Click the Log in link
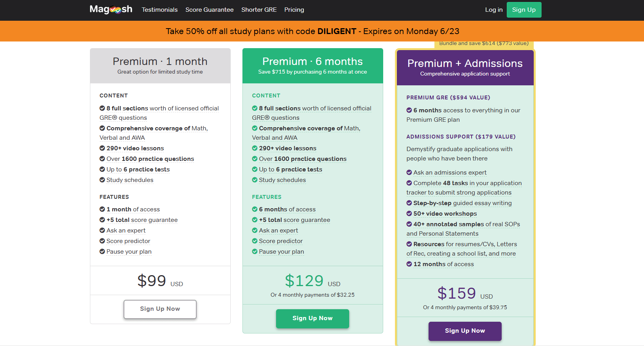Screen dimensions: 644x346 (493, 10)
